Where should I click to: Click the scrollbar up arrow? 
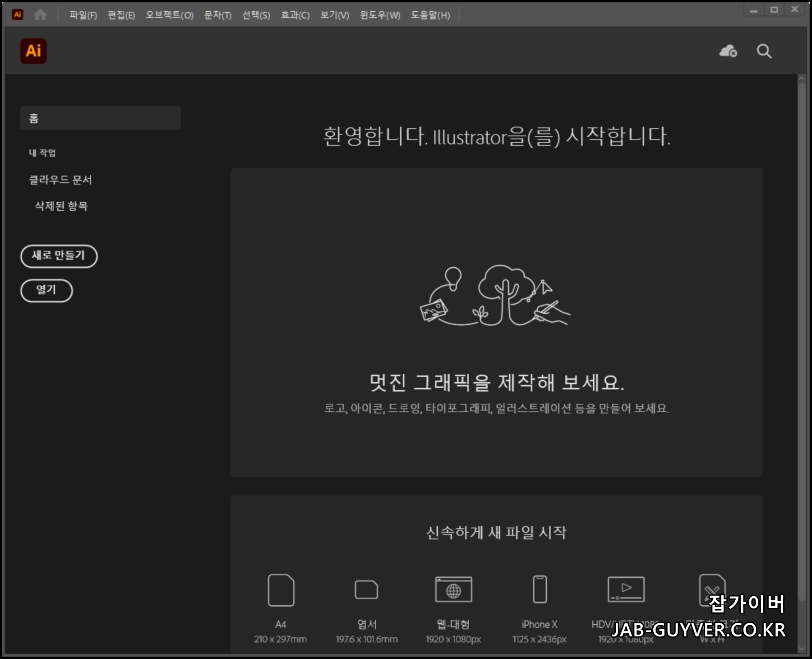[x=801, y=79]
